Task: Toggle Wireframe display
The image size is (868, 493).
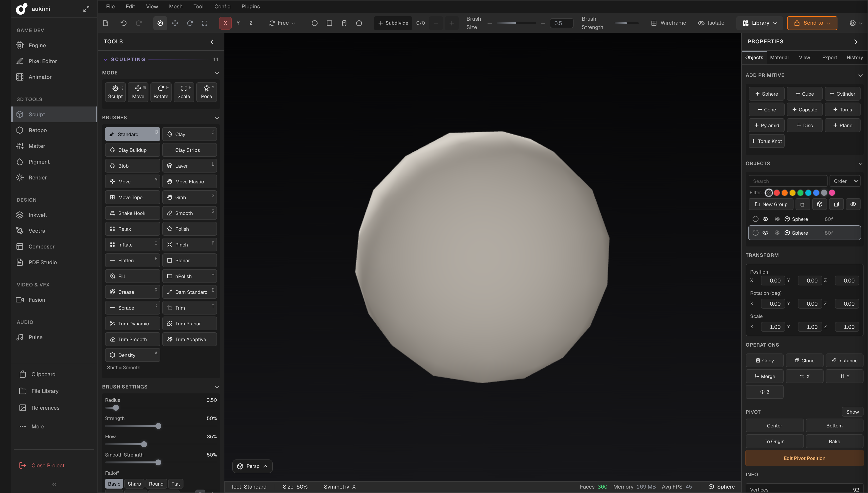Action: coord(669,23)
